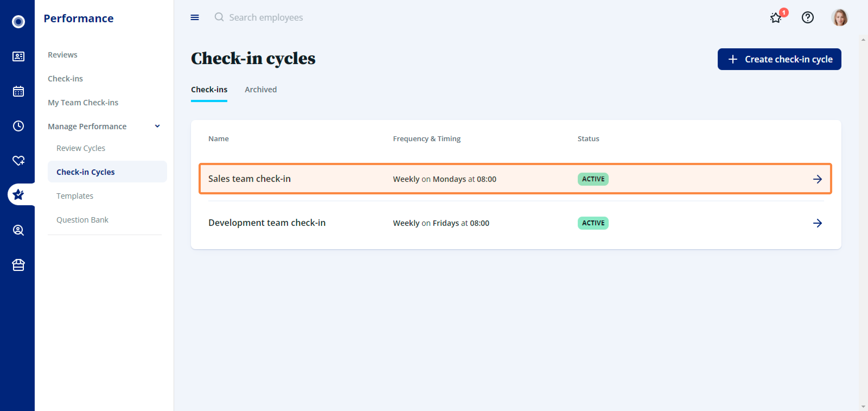Open the time tracking clock icon
The width and height of the screenshot is (868, 411).
(x=18, y=126)
